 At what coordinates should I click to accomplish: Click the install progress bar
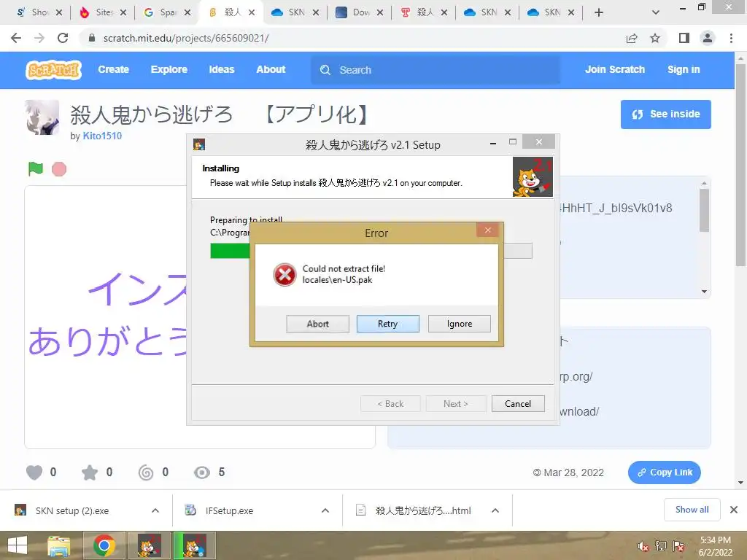point(371,251)
